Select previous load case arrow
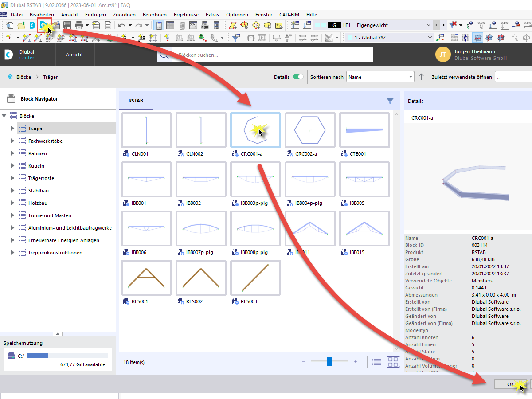The width and height of the screenshot is (532, 399). pyautogui.click(x=437, y=25)
